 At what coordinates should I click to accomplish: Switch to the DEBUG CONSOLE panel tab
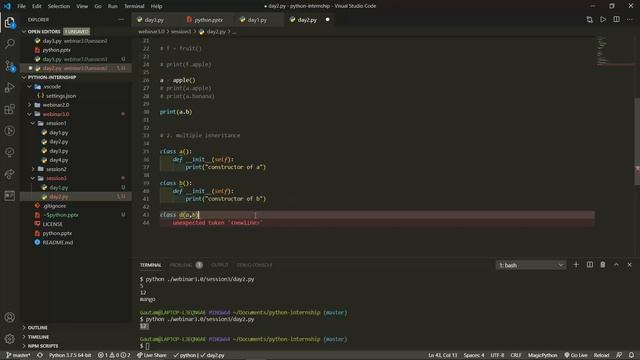click(254, 265)
